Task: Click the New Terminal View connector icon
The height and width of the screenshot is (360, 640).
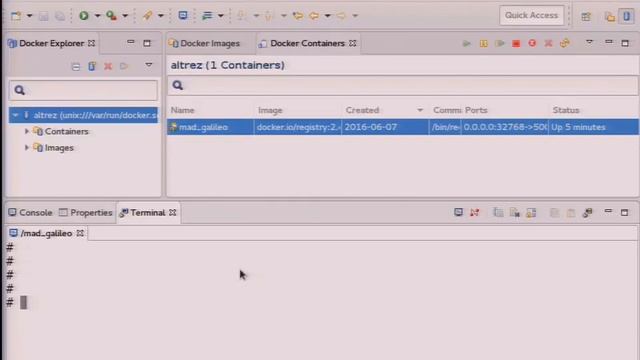Action: (x=588, y=213)
